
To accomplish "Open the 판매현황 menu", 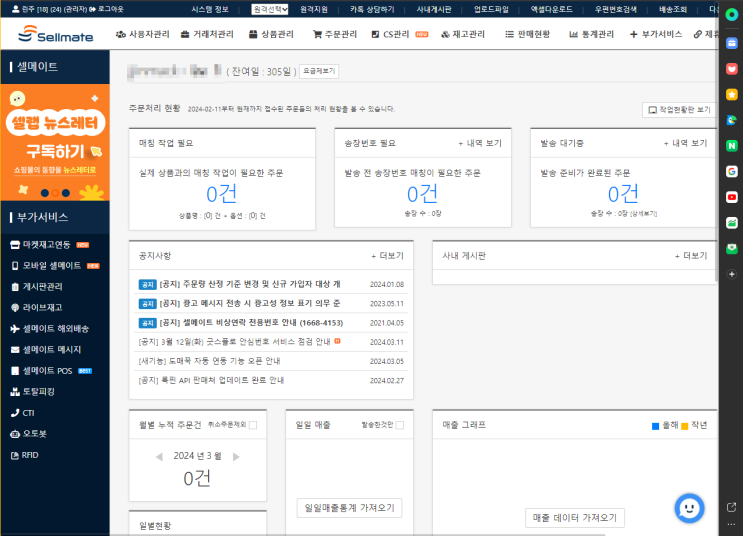I will (528, 34).
